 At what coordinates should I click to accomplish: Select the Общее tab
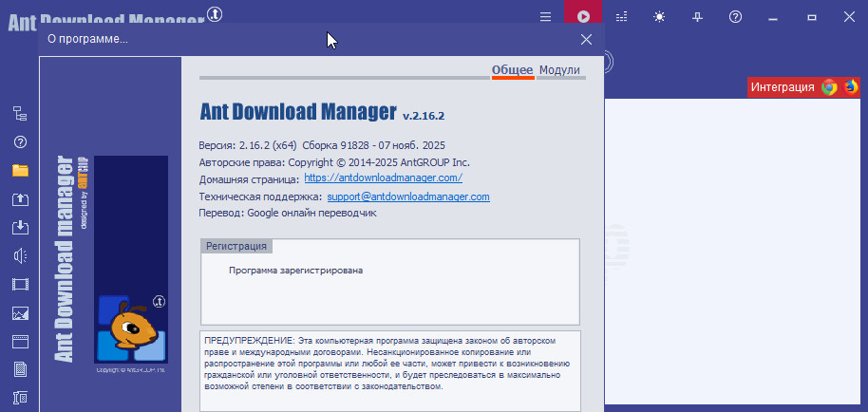[513, 70]
